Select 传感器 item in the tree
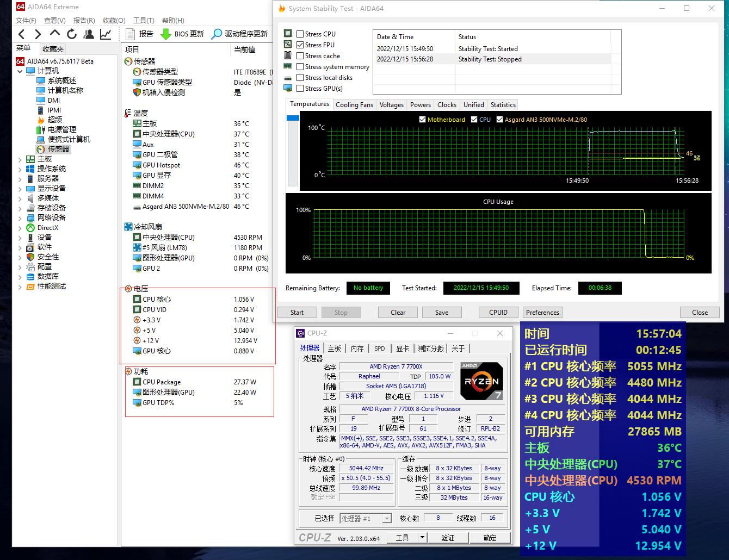This screenshot has height=560, width=729. 58,149
